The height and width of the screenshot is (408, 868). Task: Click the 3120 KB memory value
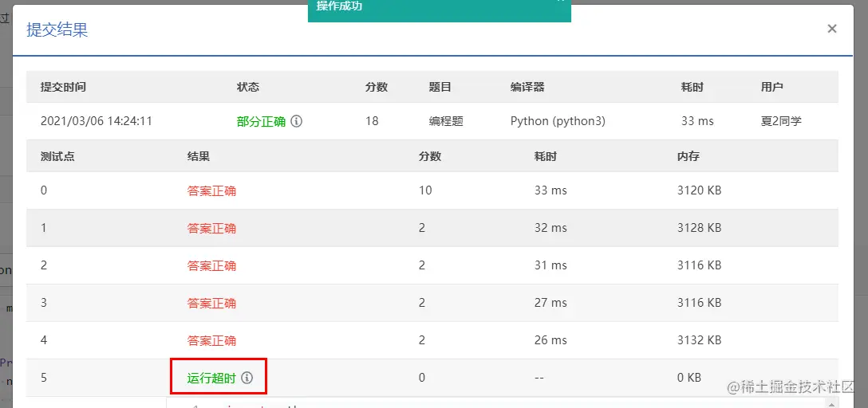pos(699,190)
